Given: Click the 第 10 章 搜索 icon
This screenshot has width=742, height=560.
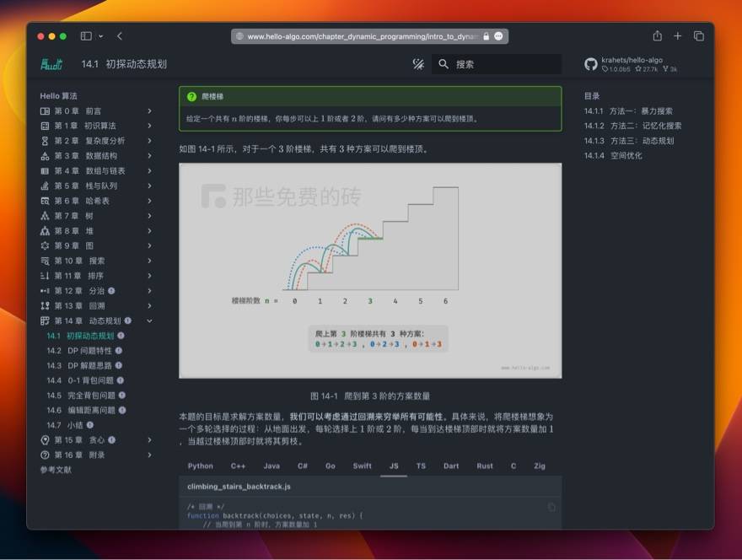Looking at the screenshot, I should click(45, 261).
